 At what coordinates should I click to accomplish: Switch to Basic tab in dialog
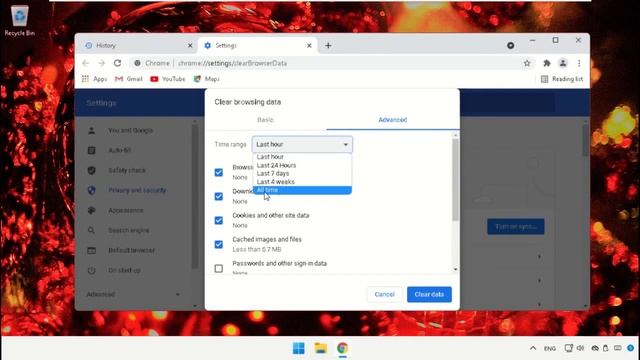click(x=265, y=120)
